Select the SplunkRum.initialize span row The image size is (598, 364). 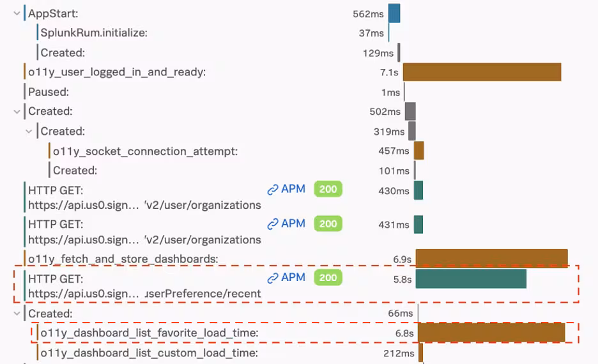click(94, 33)
